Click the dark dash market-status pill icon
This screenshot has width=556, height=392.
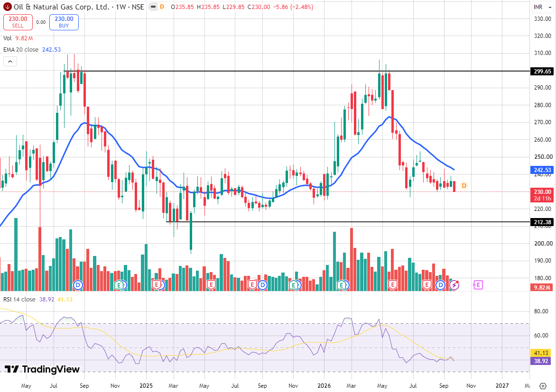(153, 7)
